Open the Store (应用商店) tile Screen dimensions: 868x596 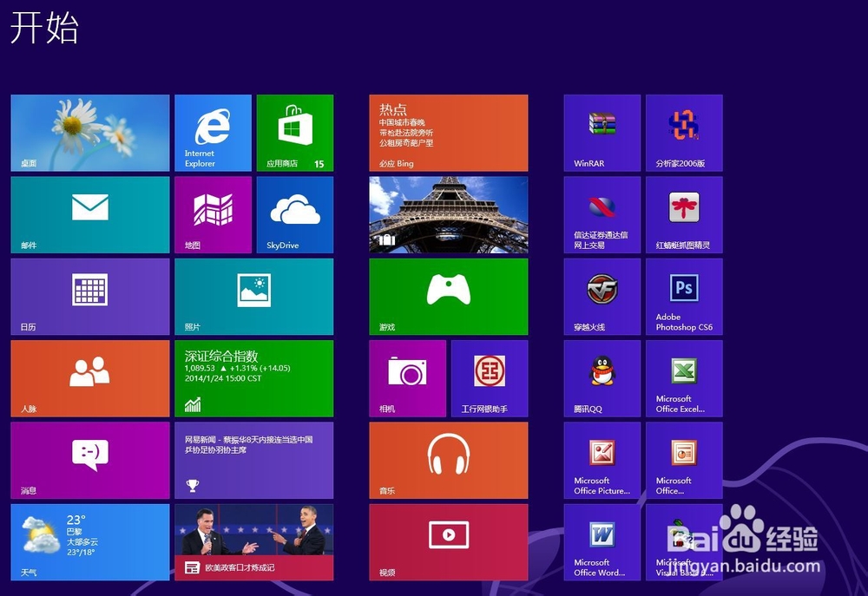[295, 133]
